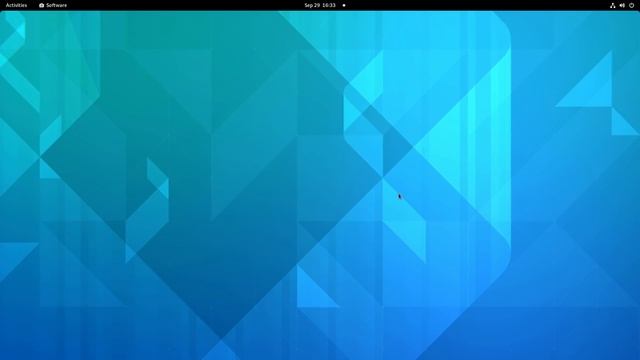The image size is (640, 360).
Task: Open the Activities overview
Action: 16,5
